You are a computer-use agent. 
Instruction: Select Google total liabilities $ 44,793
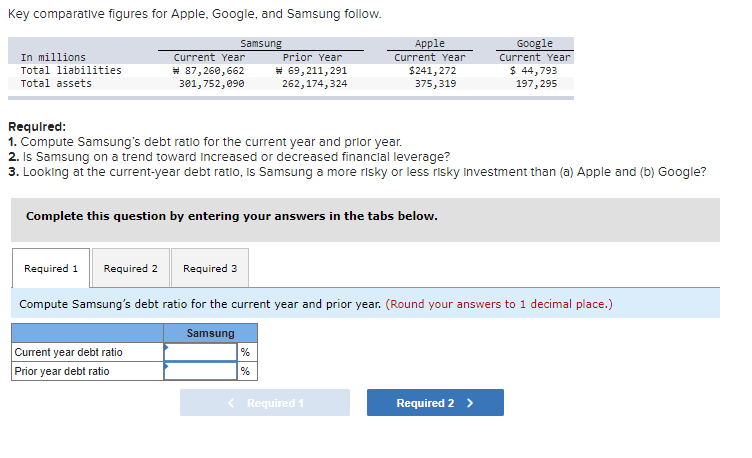533,70
